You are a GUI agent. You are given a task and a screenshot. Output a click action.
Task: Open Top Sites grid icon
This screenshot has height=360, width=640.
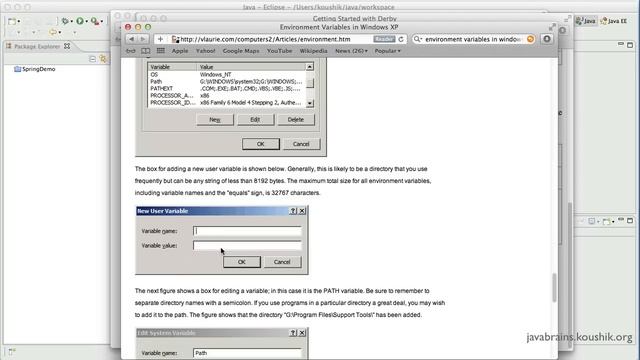[x=161, y=51]
